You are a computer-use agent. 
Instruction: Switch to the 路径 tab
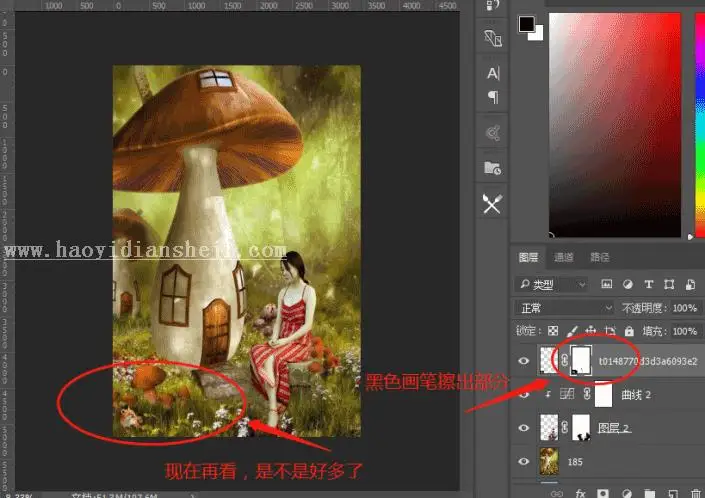pyautogui.click(x=599, y=257)
